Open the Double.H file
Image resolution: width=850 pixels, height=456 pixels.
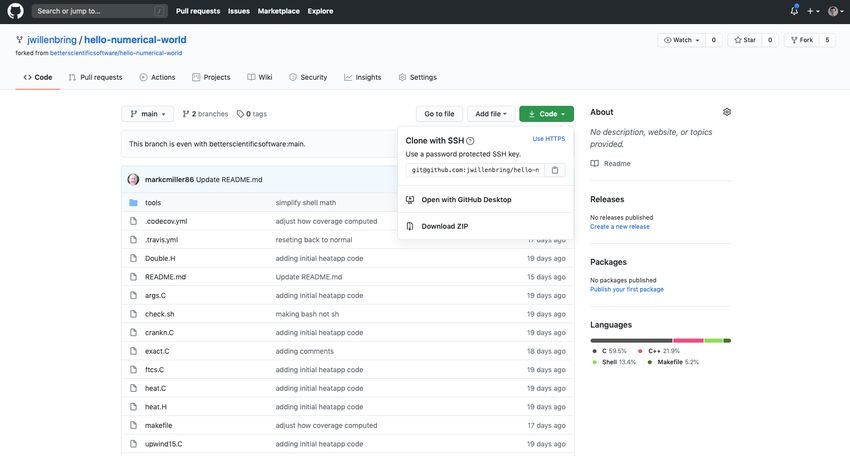160,258
